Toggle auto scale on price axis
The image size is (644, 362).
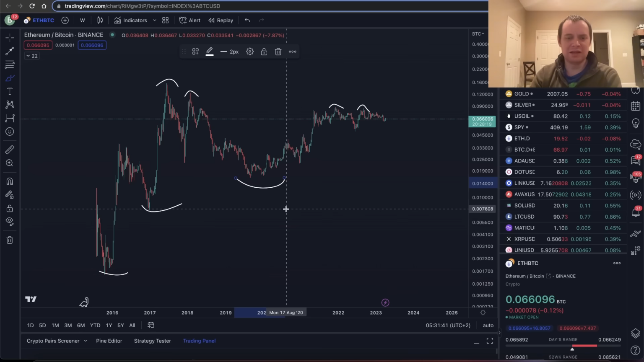coord(488,325)
